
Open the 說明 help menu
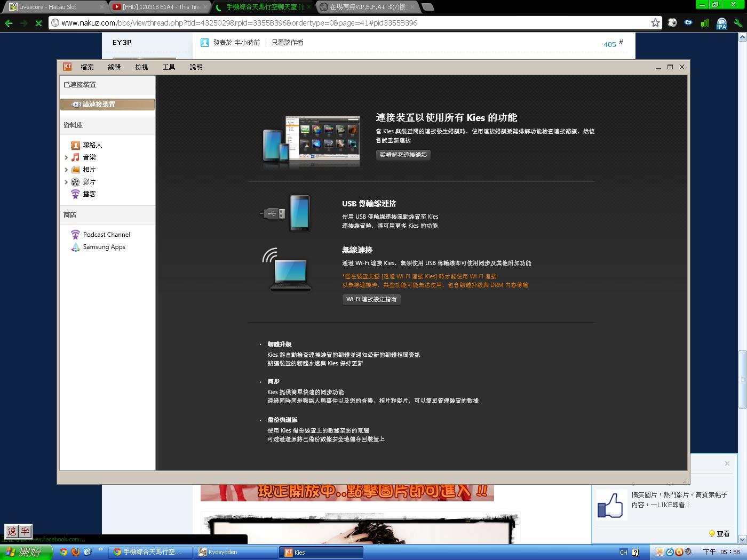coord(196,67)
